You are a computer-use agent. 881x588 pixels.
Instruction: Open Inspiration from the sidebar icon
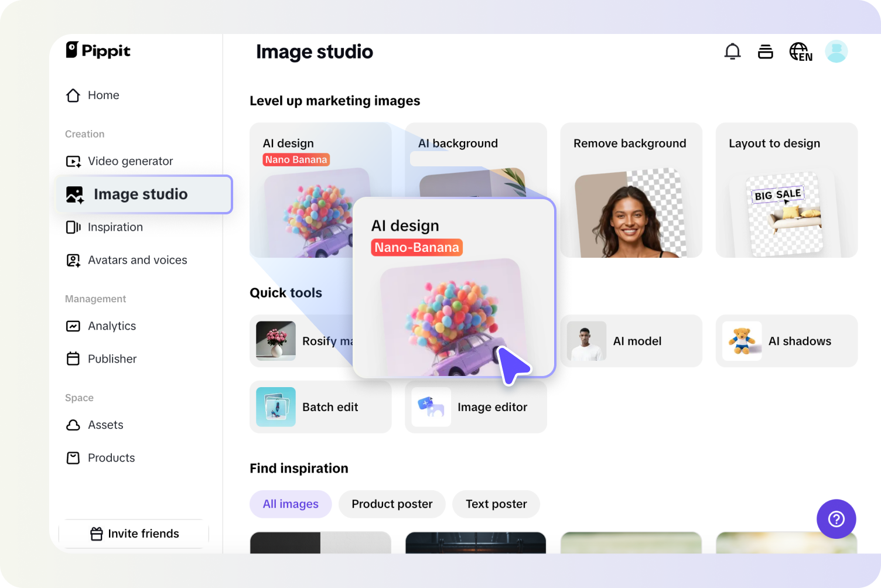coord(73,227)
